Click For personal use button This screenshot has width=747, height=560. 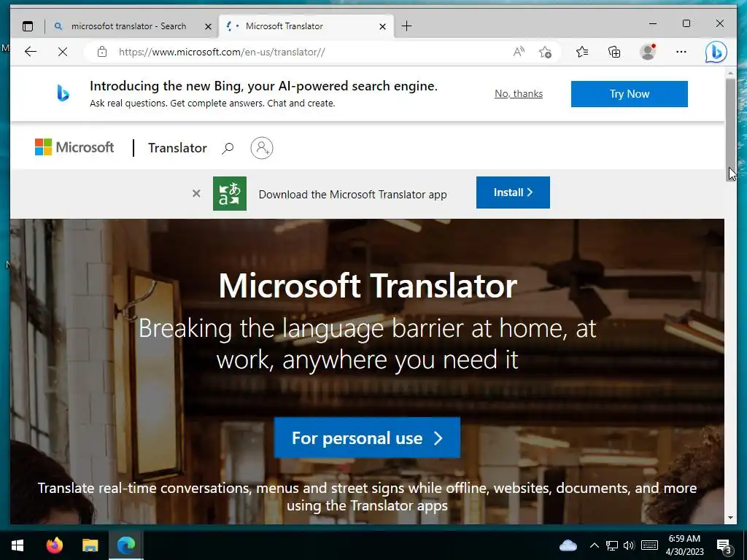point(367,437)
